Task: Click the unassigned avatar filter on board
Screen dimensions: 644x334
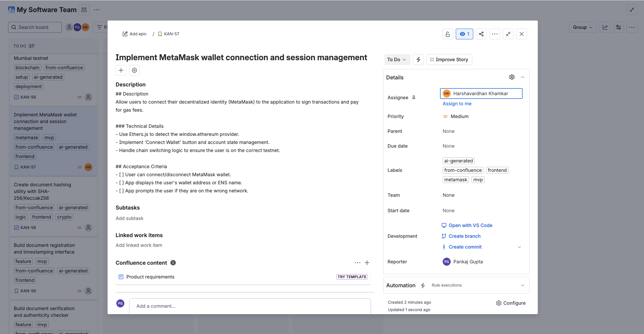Action: click(x=69, y=27)
